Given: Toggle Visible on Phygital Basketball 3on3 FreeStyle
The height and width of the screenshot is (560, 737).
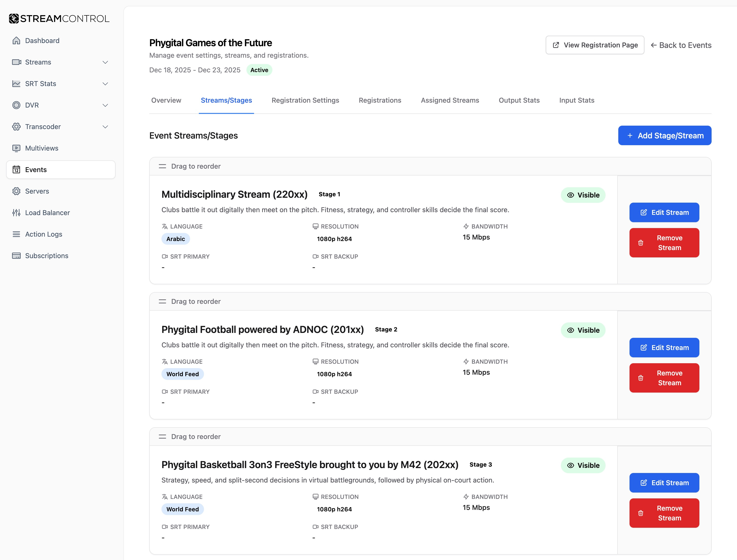Looking at the screenshot, I should click(x=583, y=465).
